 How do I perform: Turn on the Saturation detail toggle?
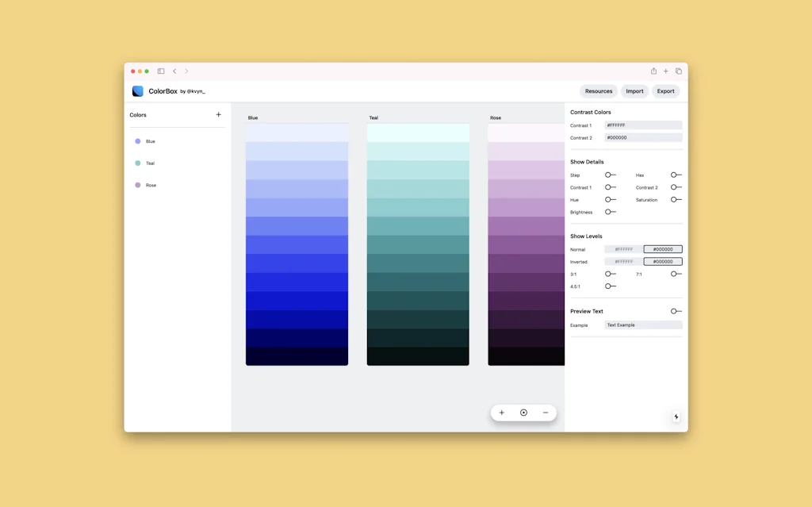point(675,200)
